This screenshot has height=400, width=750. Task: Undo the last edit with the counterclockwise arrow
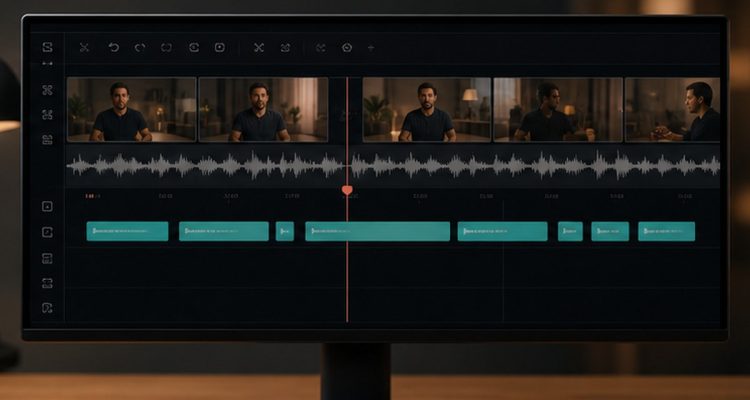tap(113, 47)
